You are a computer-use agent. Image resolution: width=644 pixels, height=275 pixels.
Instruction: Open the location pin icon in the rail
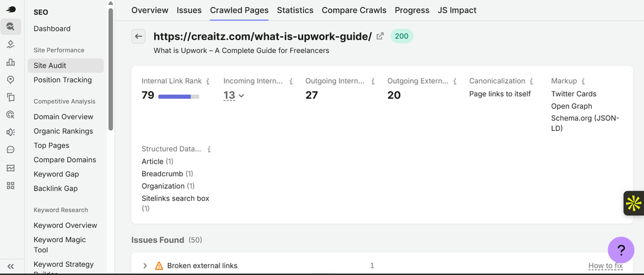click(11, 80)
